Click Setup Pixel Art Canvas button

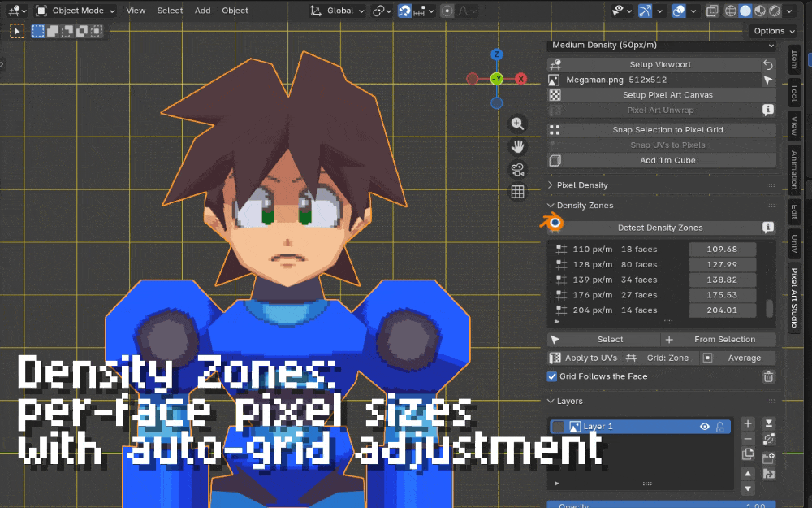tap(662, 95)
